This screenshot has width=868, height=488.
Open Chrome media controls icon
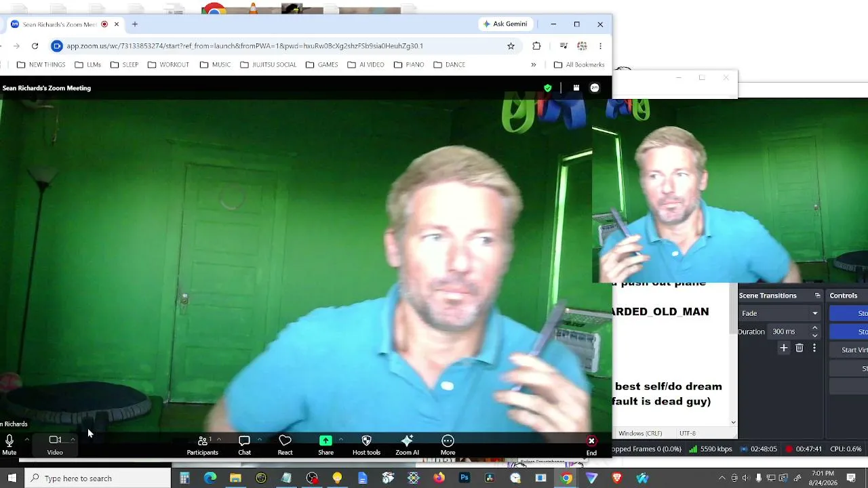[x=564, y=46]
